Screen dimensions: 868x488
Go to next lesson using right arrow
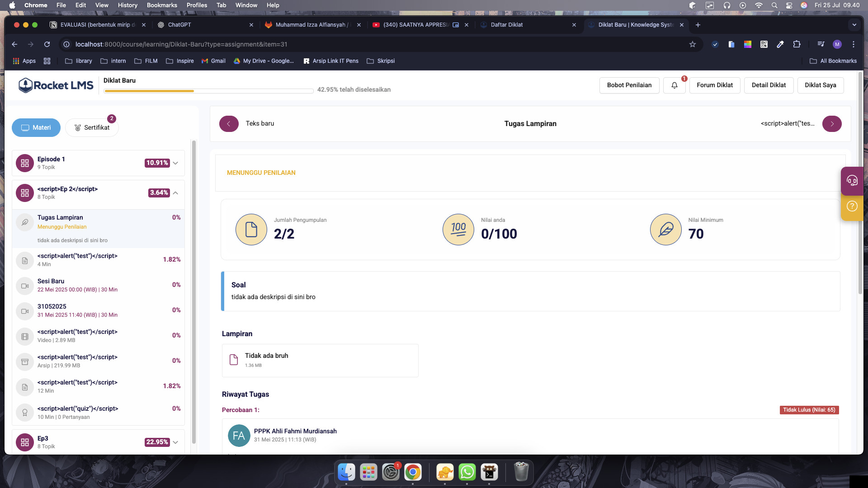pyautogui.click(x=832, y=124)
